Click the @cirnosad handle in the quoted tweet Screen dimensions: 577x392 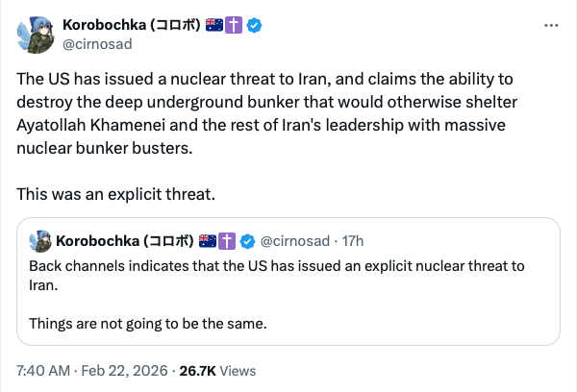pos(292,239)
